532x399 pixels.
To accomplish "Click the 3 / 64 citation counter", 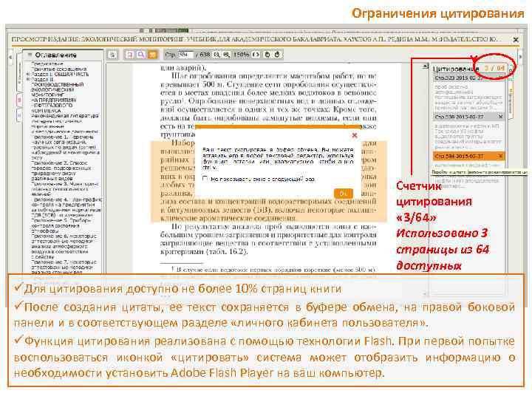I will pos(494,68).
